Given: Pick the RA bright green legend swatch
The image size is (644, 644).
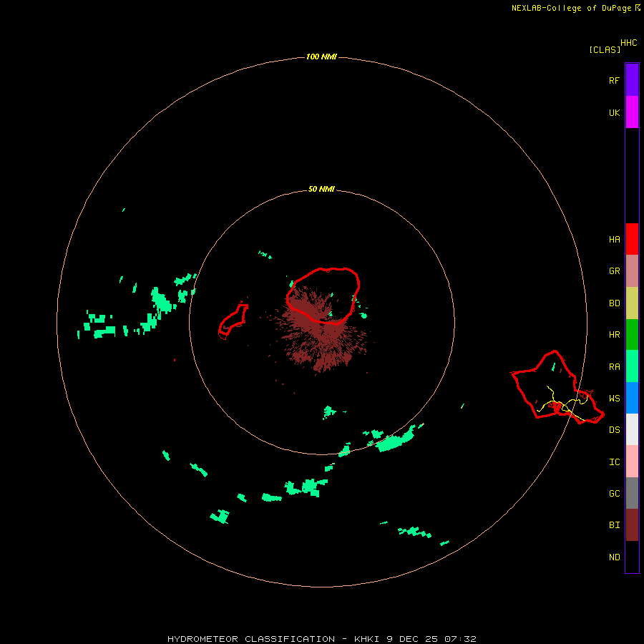Looking at the screenshot, I should (632, 366).
